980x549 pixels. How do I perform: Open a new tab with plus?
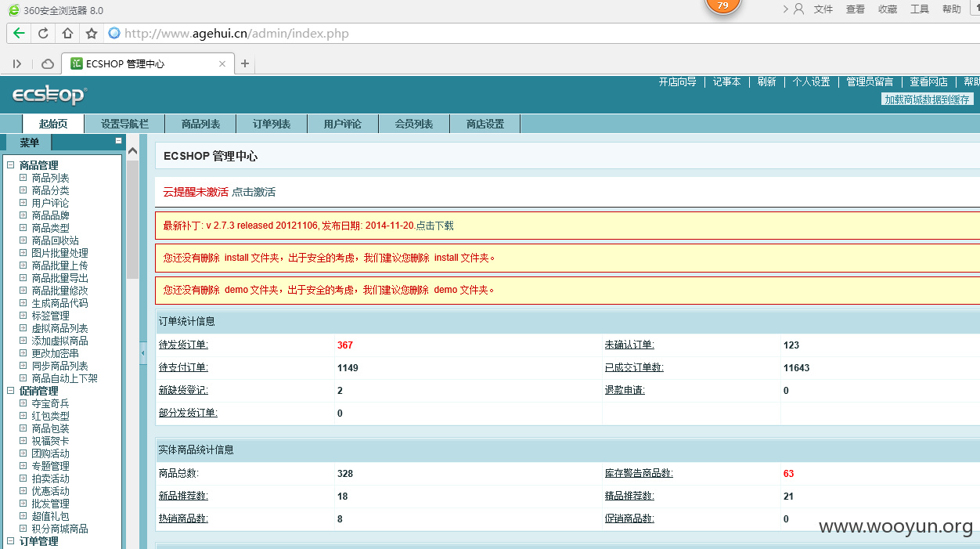[x=245, y=63]
